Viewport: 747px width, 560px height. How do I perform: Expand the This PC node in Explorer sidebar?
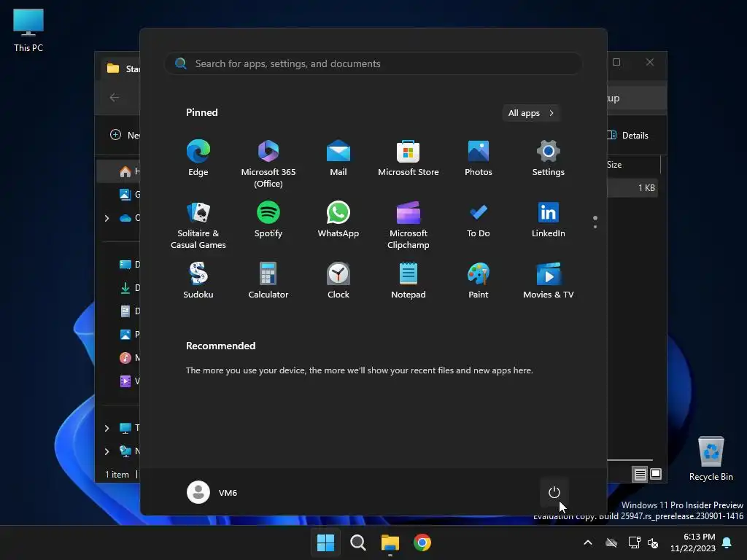click(107, 428)
